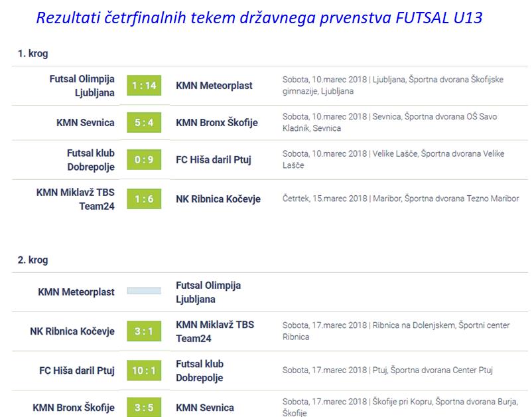This screenshot has height=417, width=532.
Task: Click KMN Meteorplast in the 1 : 14 match
Action: (x=214, y=86)
